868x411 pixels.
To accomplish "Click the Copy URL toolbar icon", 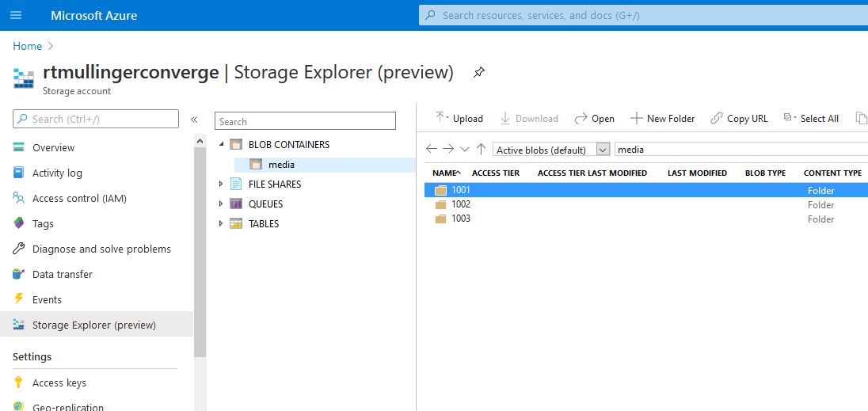I will (717, 118).
